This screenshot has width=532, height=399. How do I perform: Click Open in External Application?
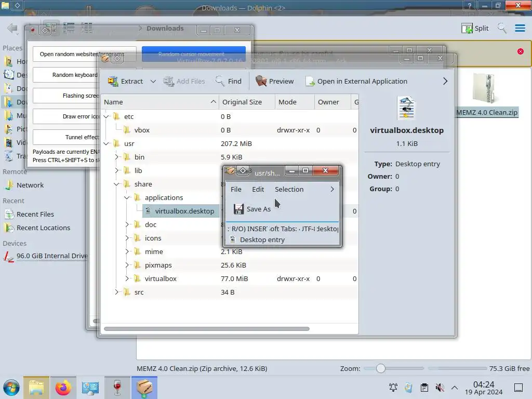[356, 82]
